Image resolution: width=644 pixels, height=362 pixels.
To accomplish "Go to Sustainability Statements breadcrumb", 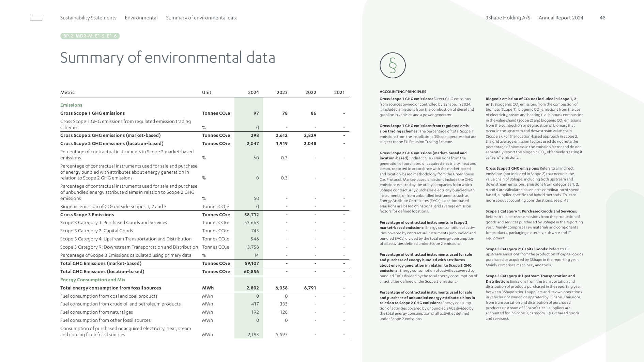I will (x=88, y=18).
